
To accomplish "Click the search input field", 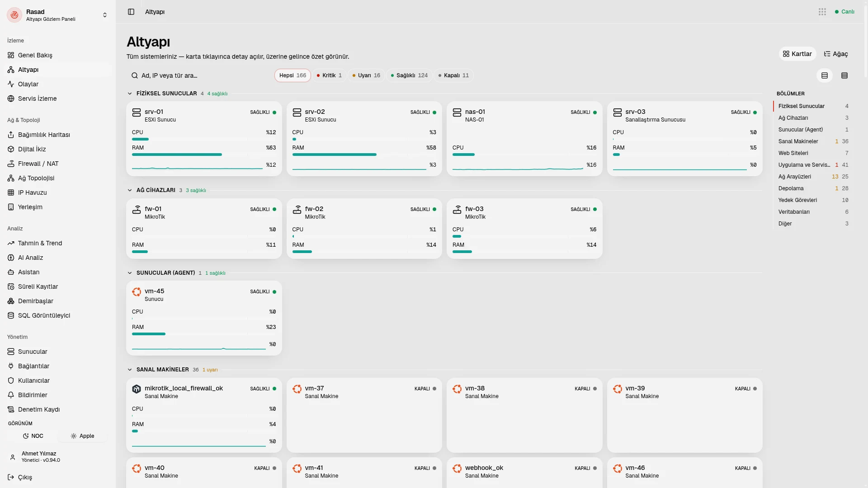I will click(x=199, y=75).
